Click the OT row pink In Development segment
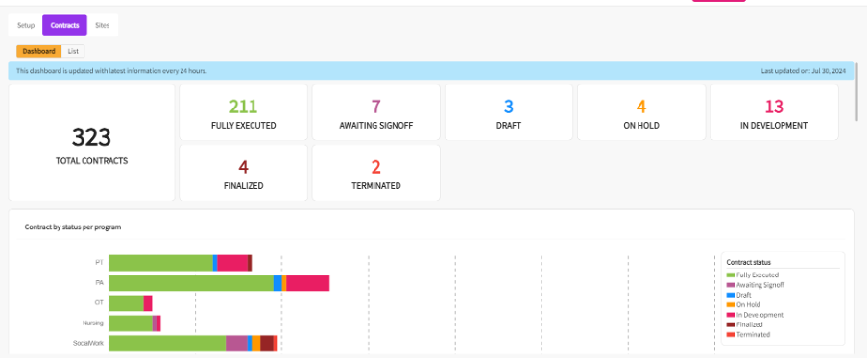Image resolution: width=868 pixels, height=359 pixels. coord(148,303)
